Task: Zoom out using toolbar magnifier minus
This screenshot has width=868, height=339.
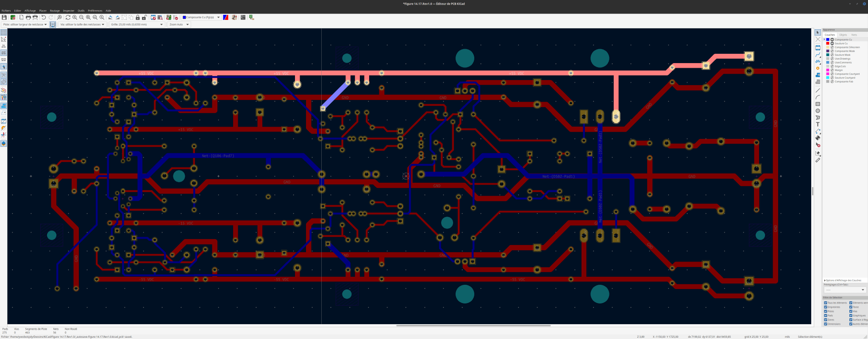Action: coord(81,17)
